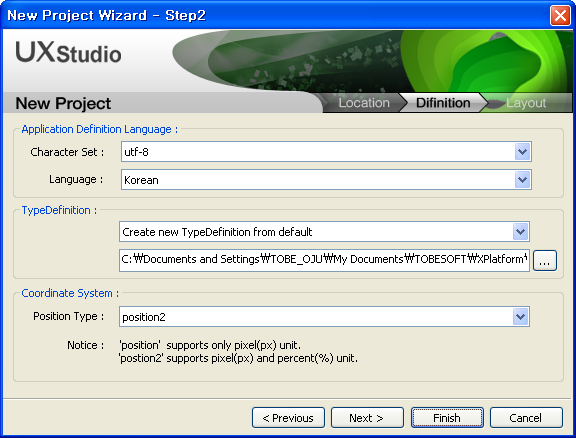The width and height of the screenshot is (576, 438).
Task: Click Finish to complete the wizard
Action: (447, 418)
